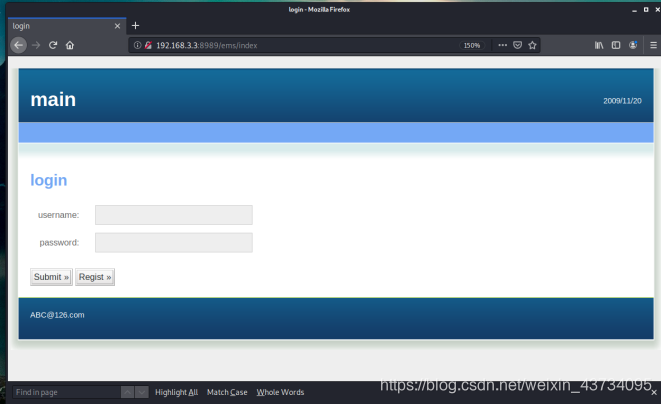Click the Submit button

tap(51, 277)
